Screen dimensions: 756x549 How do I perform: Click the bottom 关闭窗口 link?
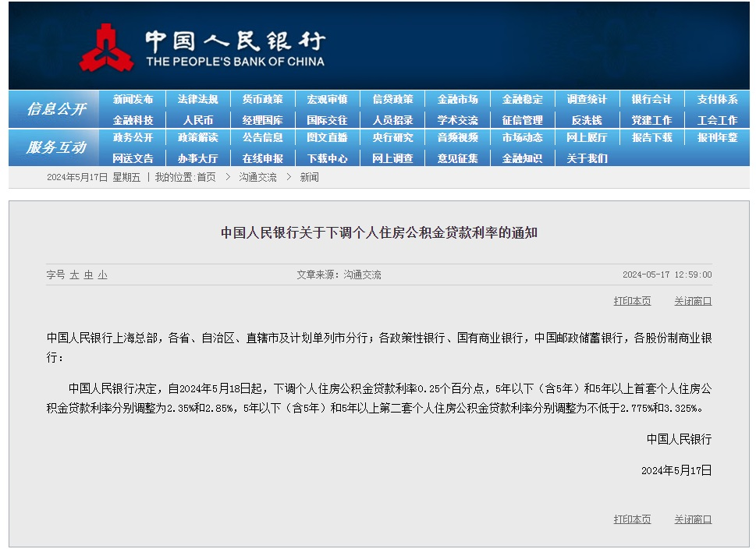point(693,519)
